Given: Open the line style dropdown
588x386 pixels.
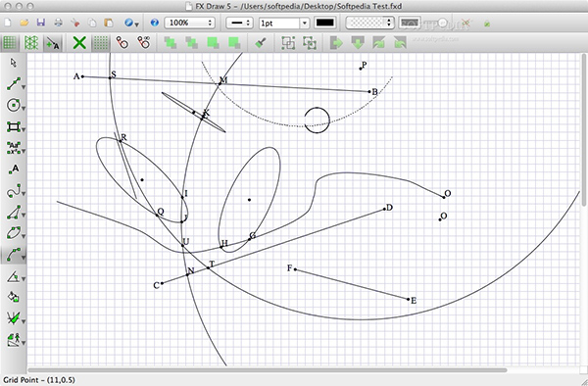Looking at the screenshot, I should click(239, 23).
